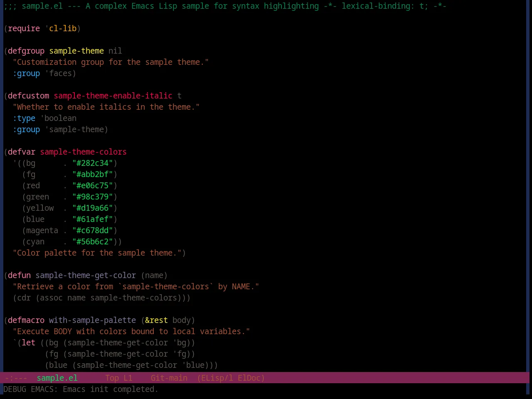Click the "#61afef" color string

(x=93, y=219)
